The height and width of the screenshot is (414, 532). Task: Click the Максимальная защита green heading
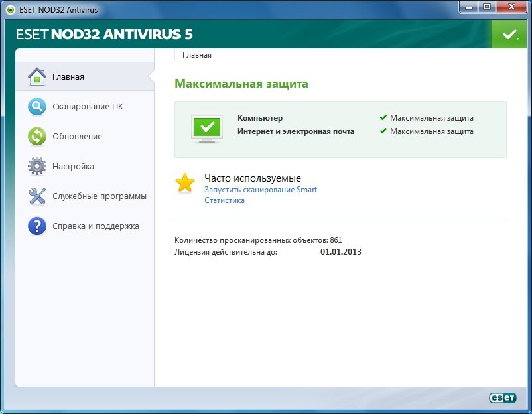click(241, 84)
